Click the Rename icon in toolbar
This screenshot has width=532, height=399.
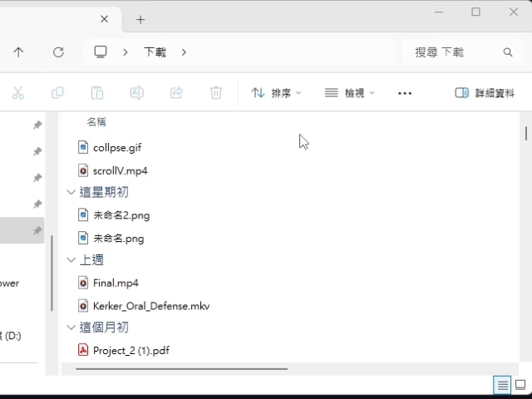(136, 93)
